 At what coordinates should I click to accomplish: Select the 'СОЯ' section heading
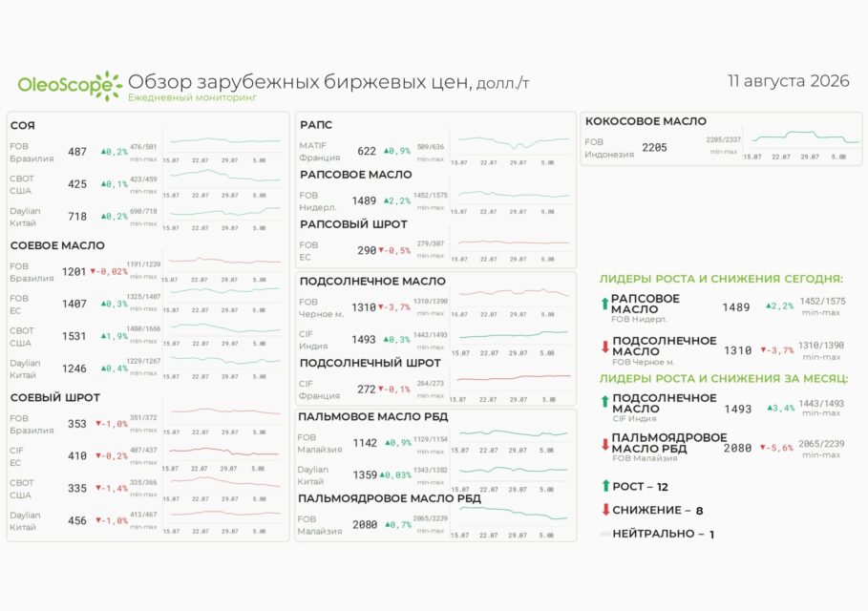click(23, 126)
